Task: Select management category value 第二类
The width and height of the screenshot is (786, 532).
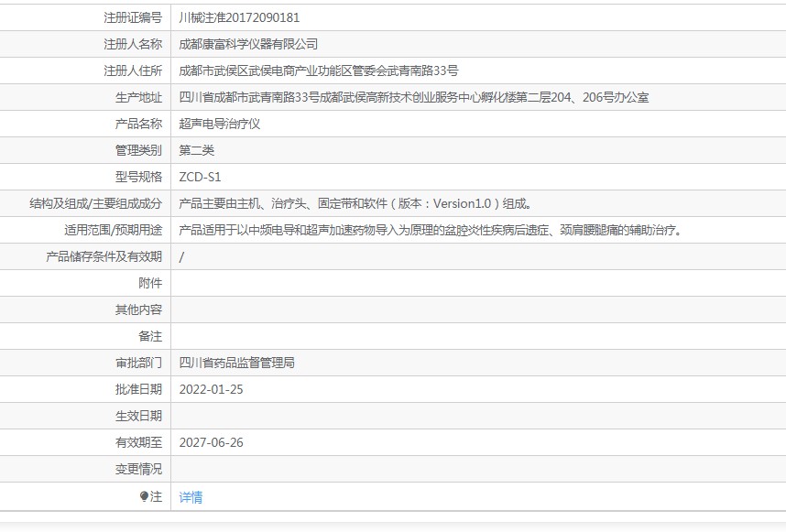Action: pos(196,150)
